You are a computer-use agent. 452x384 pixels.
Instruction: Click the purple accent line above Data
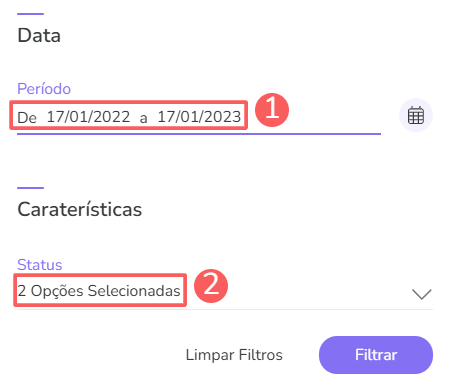click(30, 14)
